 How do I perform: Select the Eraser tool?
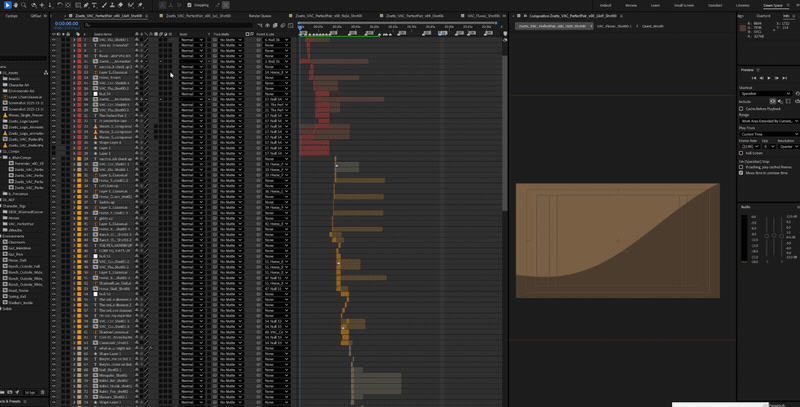(120, 5)
